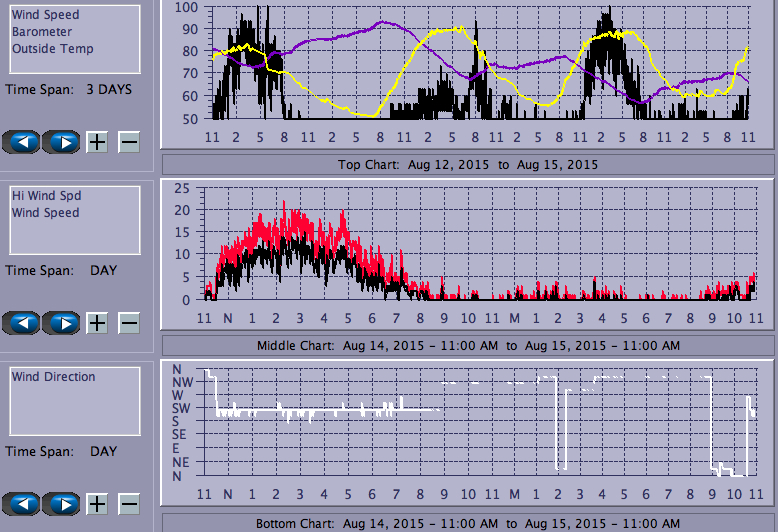The width and height of the screenshot is (778, 532).
Task: Advance the bottom chart with right arrow
Action: coord(63,503)
